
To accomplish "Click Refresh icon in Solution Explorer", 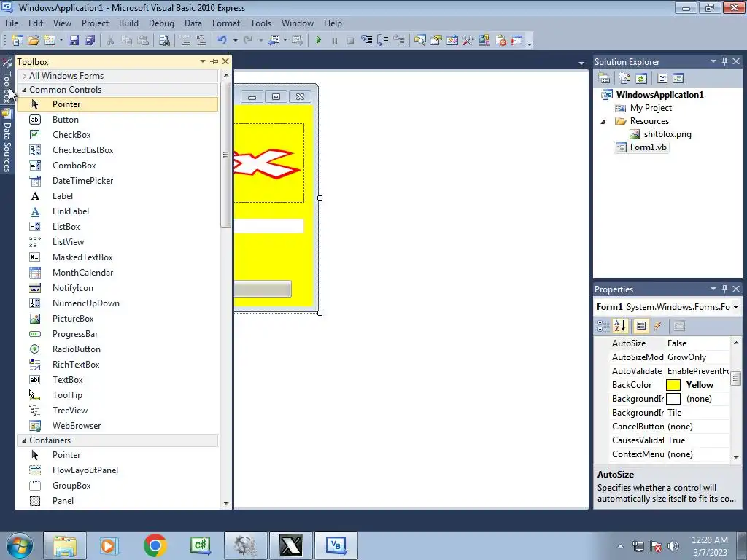I will click(x=641, y=78).
